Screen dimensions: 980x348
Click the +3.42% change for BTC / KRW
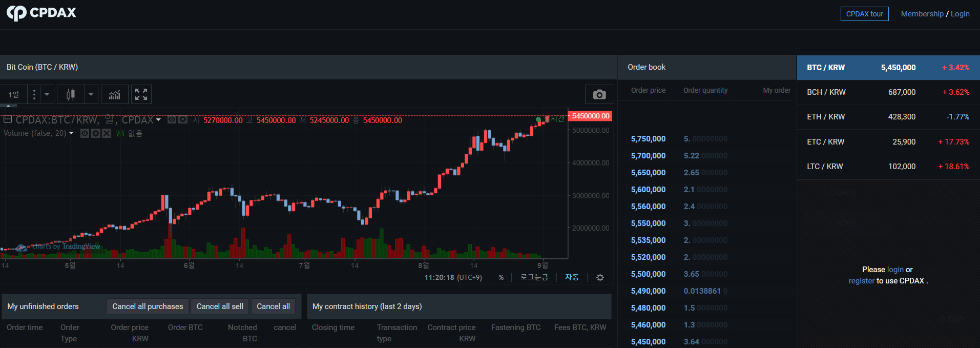955,68
